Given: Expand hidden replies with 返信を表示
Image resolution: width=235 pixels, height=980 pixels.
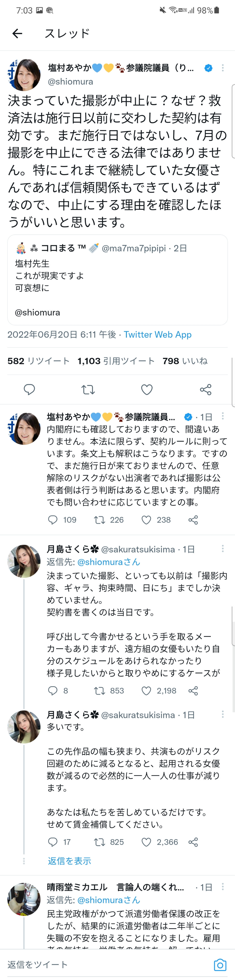Looking at the screenshot, I should 69,860.
